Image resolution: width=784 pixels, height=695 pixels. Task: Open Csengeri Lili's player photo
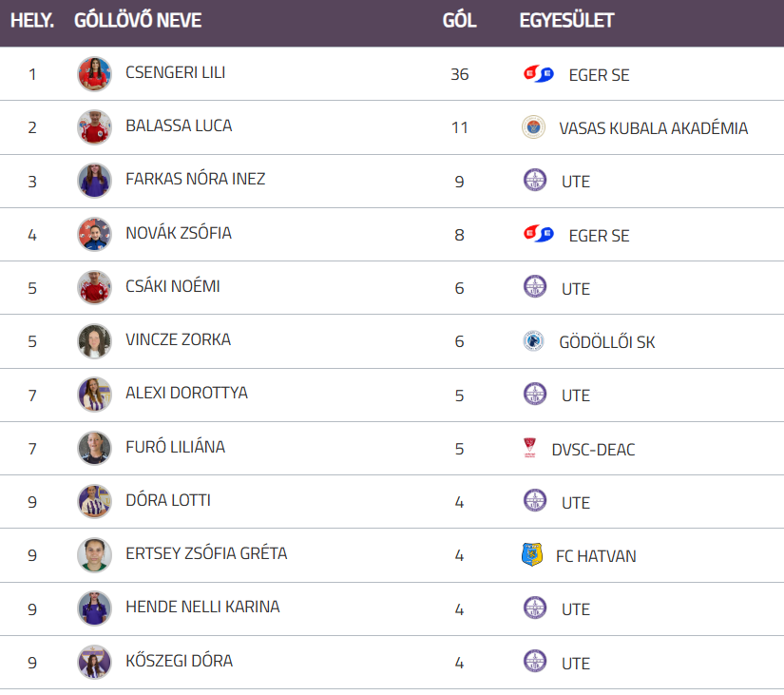[94, 74]
